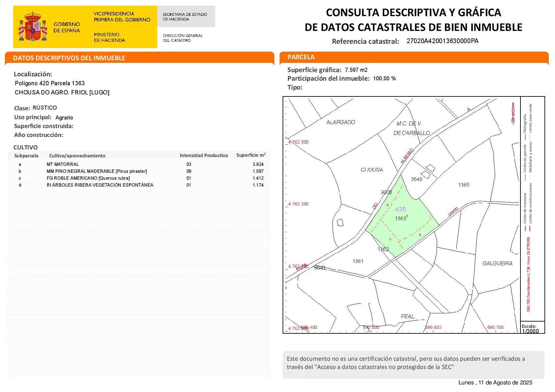This screenshot has height=392, width=555.
Task: Select the text Polígono 420 Parcela 1363
Action: pyautogui.click(x=50, y=83)
